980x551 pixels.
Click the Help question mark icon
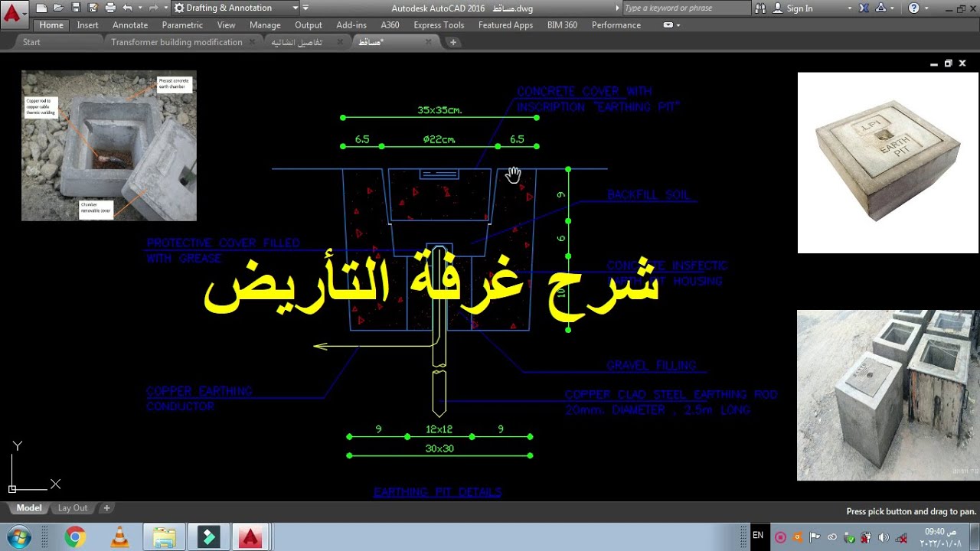913,8
